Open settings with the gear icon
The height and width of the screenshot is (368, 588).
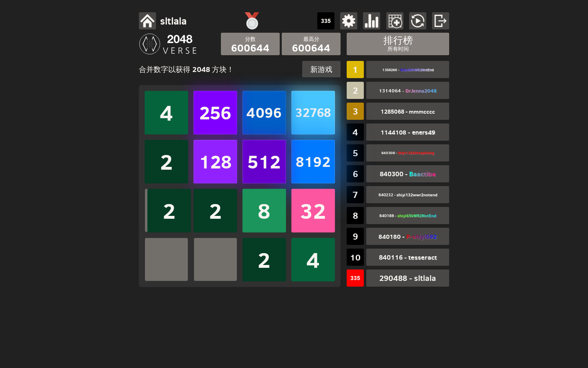pyautogui.click(x=349, y=21)
